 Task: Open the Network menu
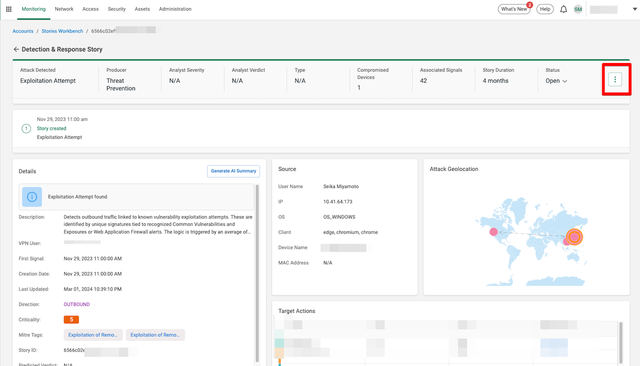tap(64, 9)
